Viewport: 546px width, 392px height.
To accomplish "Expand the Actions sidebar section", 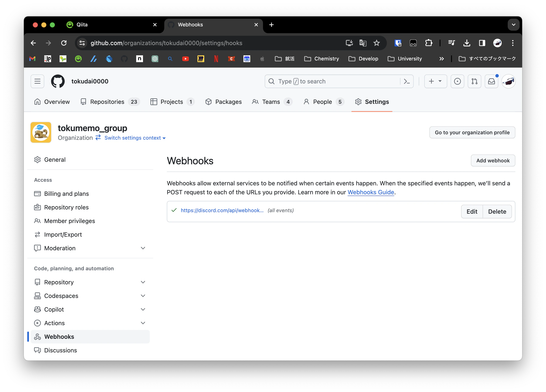I will (x=143, y=323).
